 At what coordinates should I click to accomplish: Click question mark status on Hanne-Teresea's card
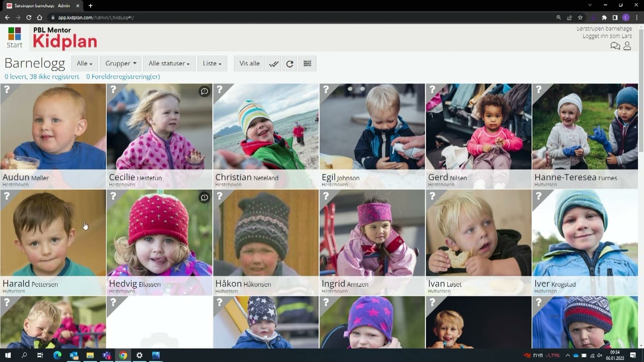point(538,89)
